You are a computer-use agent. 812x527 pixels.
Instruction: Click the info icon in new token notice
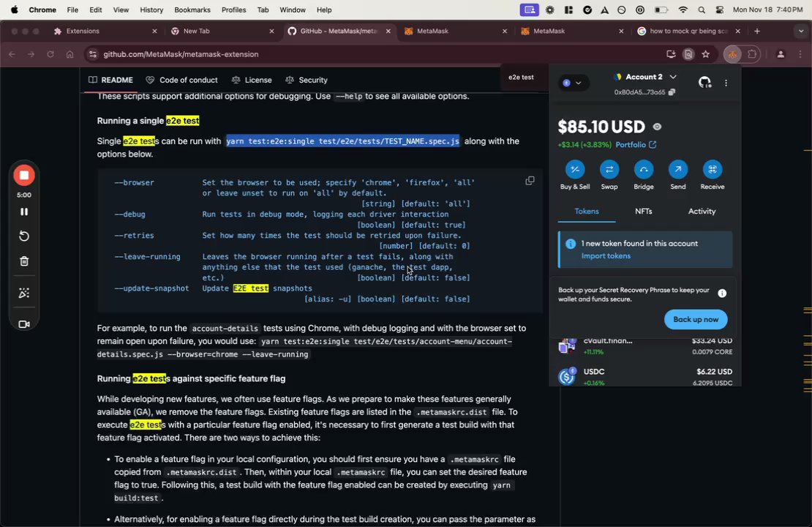click(570, 244)
